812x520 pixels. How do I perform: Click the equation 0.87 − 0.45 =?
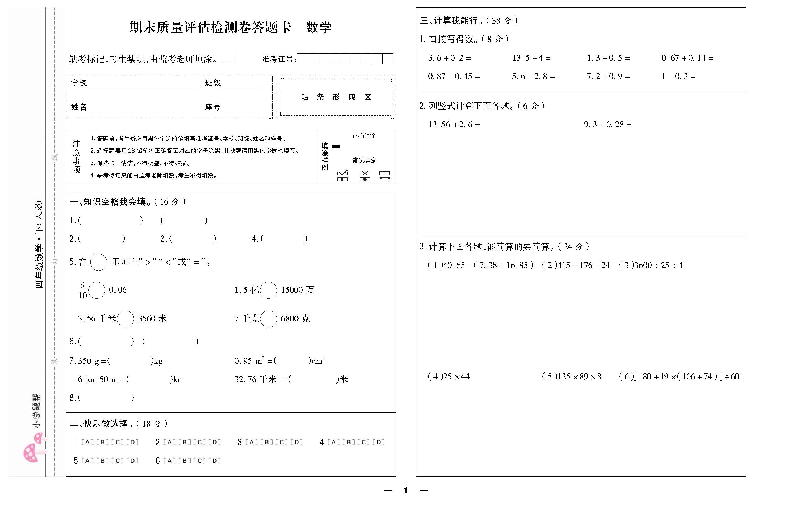pos(454,76)
